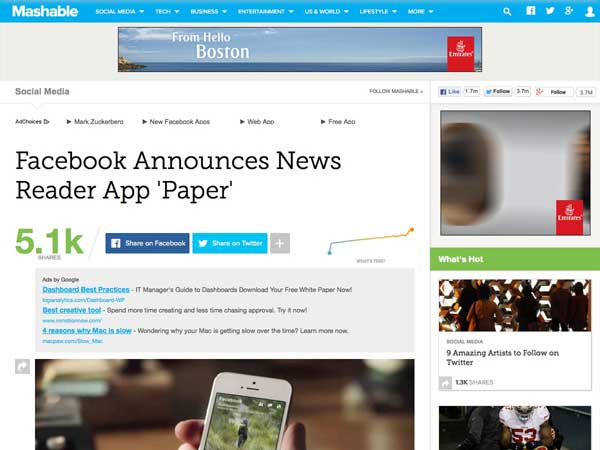Click the share velocity graph
The width and height of the screenshot is (600, 450).
tap(370, 241)
